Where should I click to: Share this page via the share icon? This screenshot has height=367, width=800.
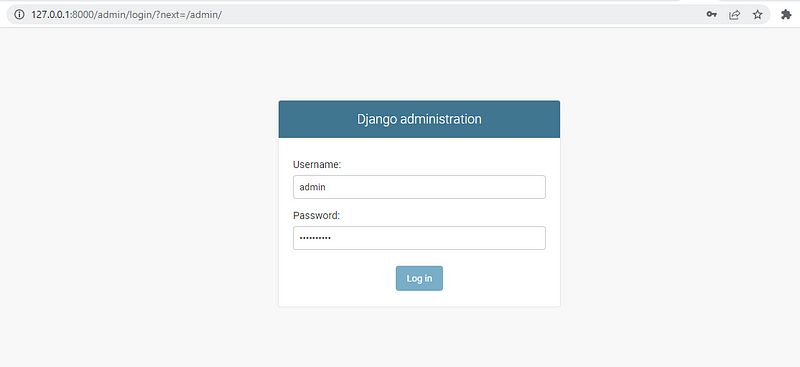[734, 15]
